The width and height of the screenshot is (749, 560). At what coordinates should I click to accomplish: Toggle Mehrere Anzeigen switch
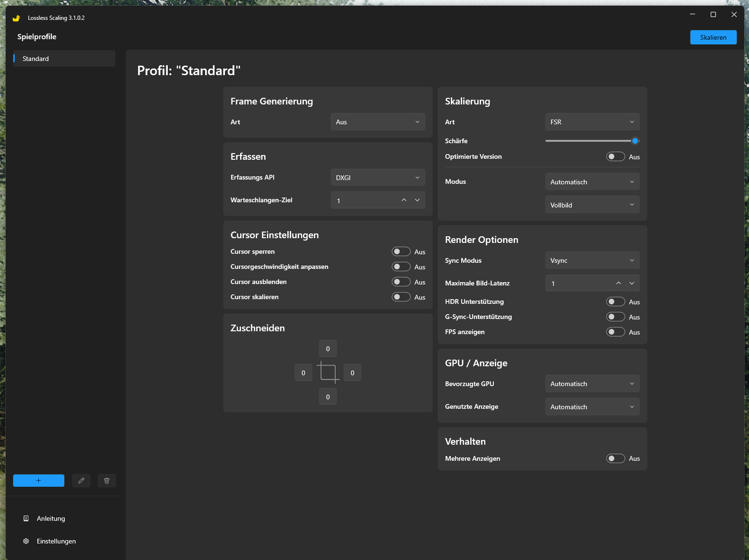[x=615, y=458]
